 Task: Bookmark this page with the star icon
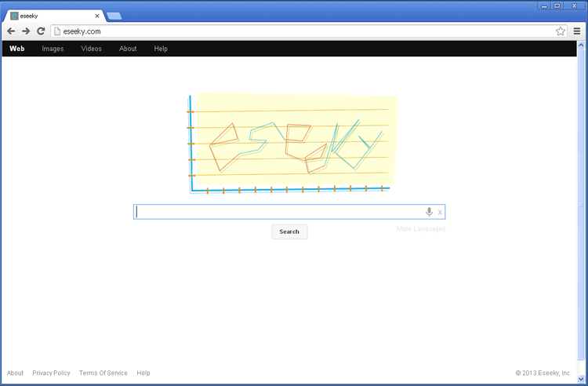(x=561, y=31)
